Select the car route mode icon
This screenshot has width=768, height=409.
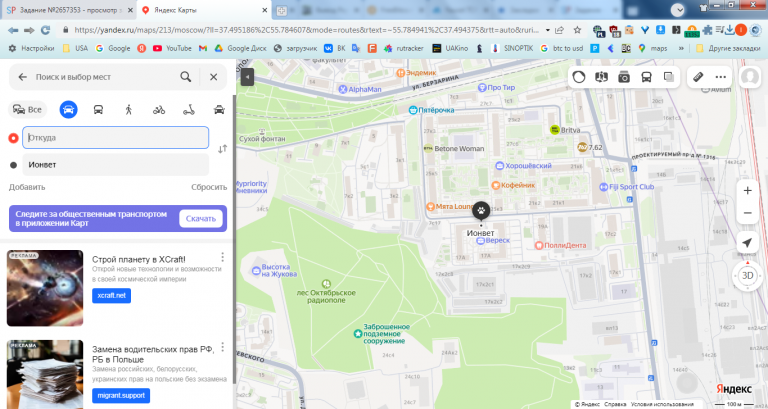point(69,109)
